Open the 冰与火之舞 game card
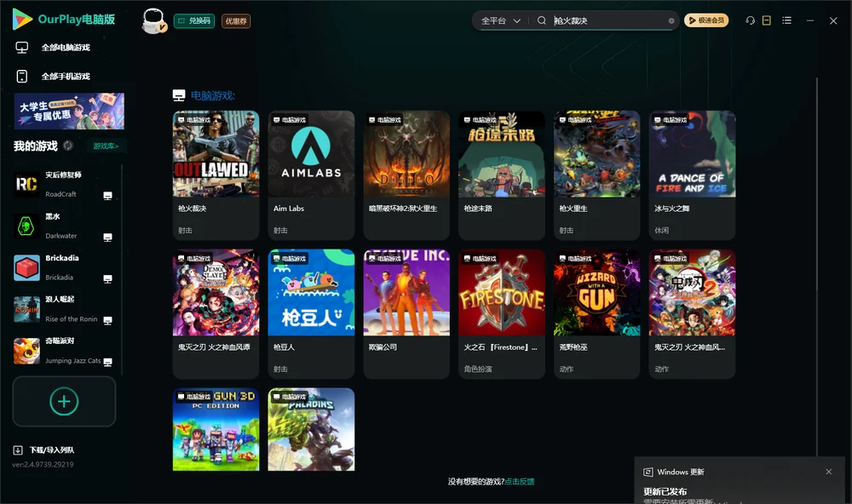 pos(692,175)
